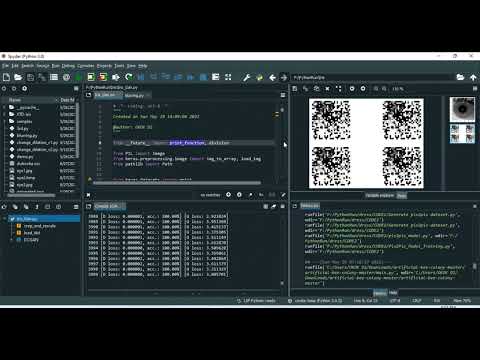Screen dimensions: 480x360
Task: Browse for a working directory folder icon
Action: pos(460,77)
